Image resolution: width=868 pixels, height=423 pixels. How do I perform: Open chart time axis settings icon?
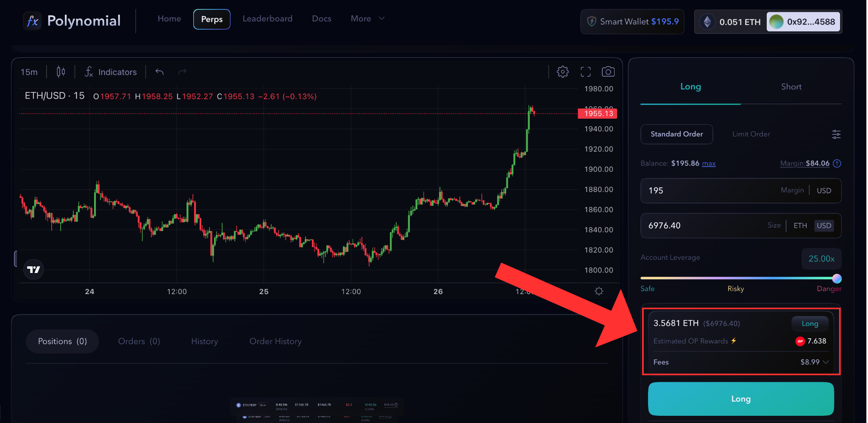click(x=599, y=291)
